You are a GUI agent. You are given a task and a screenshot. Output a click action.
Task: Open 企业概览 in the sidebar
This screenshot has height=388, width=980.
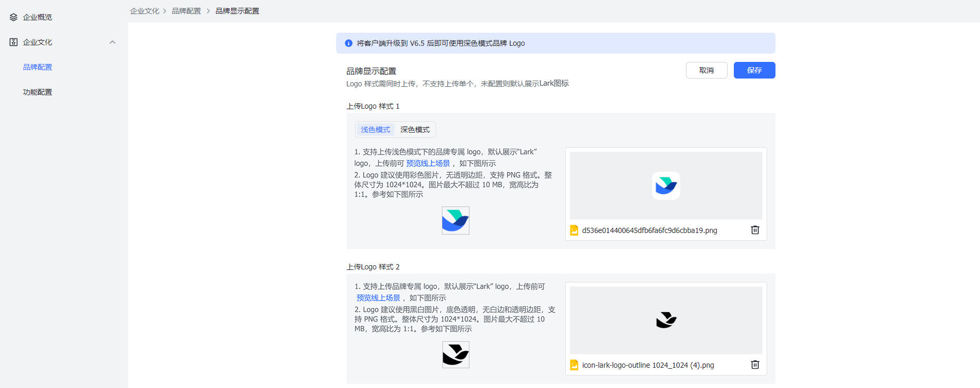pos(37,17)
